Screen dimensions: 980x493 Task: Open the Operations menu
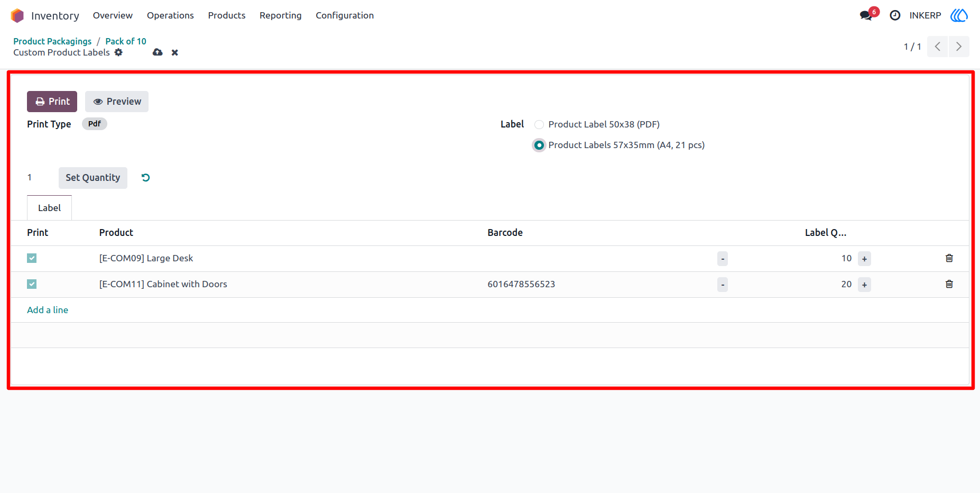[x=170, y=15]
